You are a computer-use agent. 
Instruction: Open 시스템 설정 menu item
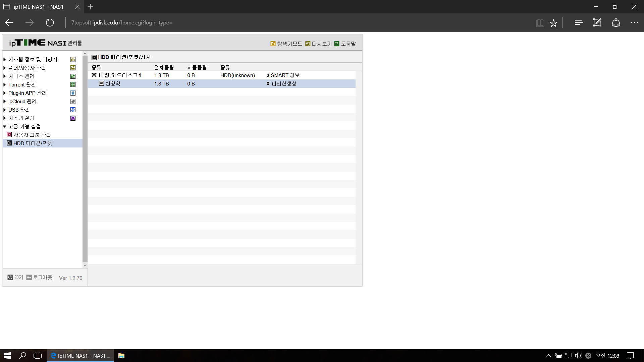point(21,118)
